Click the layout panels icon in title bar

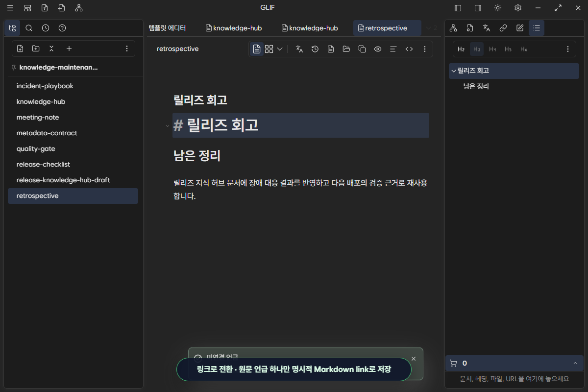point(27,8)
